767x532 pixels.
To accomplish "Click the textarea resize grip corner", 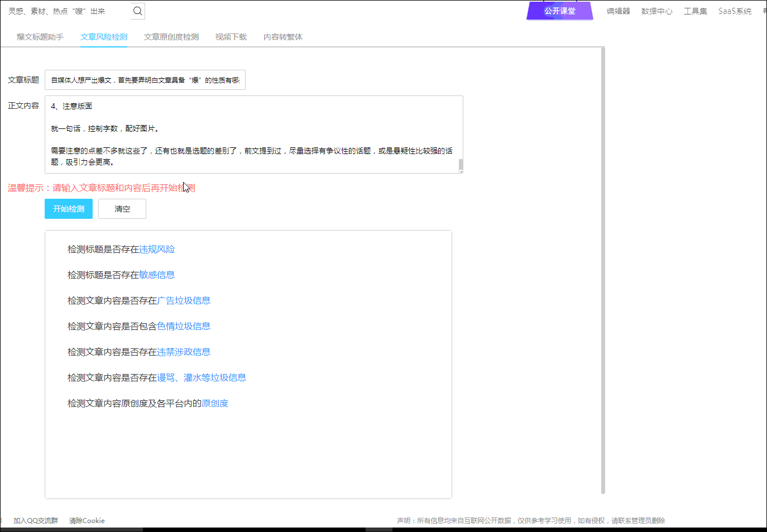I will (x=461, y=171).
